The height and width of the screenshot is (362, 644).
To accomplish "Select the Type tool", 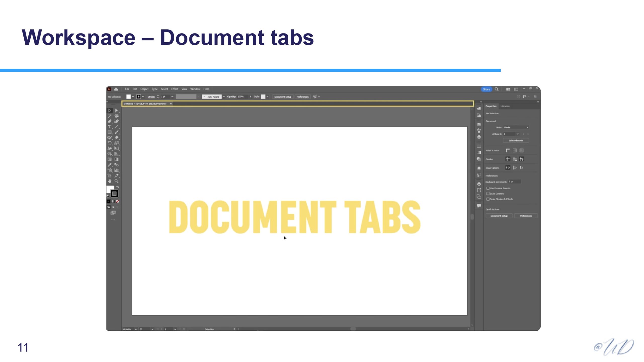I will 109,127.
